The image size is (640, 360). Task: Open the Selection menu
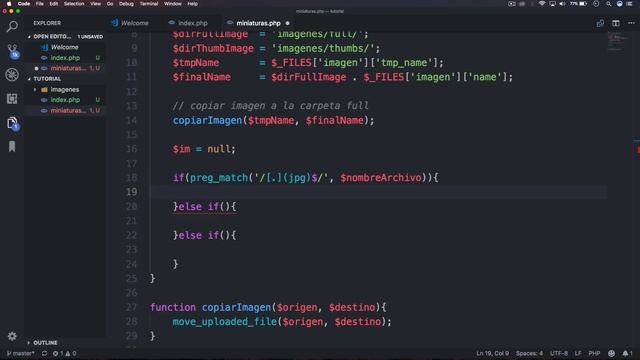pos(74,4)
